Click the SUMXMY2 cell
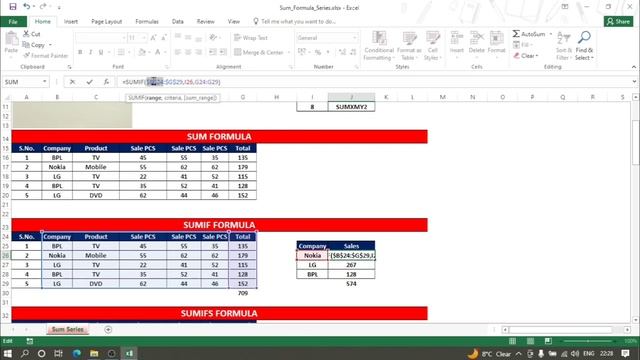 (351, 107)
